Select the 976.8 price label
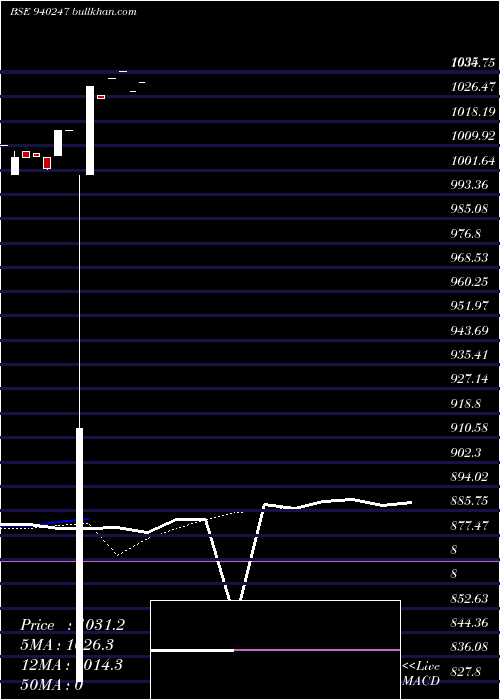 (x=466, y=233)
